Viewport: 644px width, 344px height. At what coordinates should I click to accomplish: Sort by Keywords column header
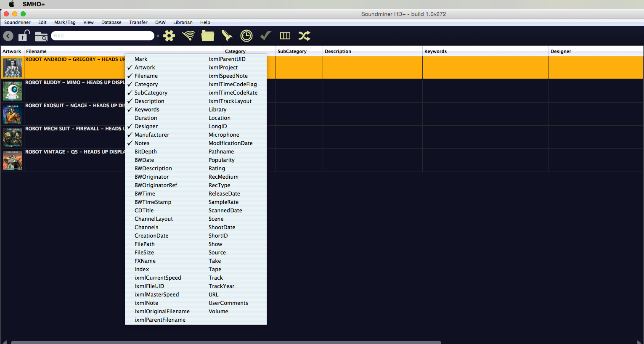485,51
